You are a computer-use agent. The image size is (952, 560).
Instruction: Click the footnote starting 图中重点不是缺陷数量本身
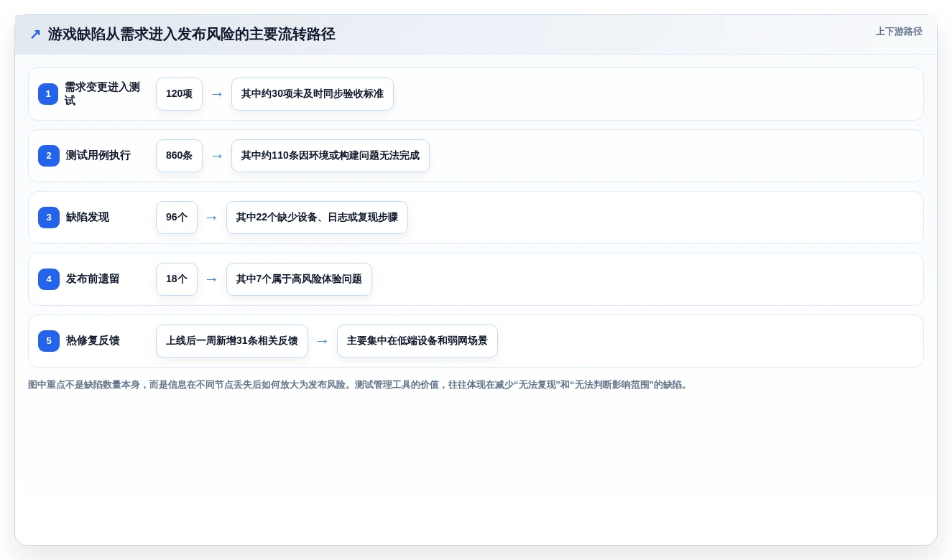359,385
